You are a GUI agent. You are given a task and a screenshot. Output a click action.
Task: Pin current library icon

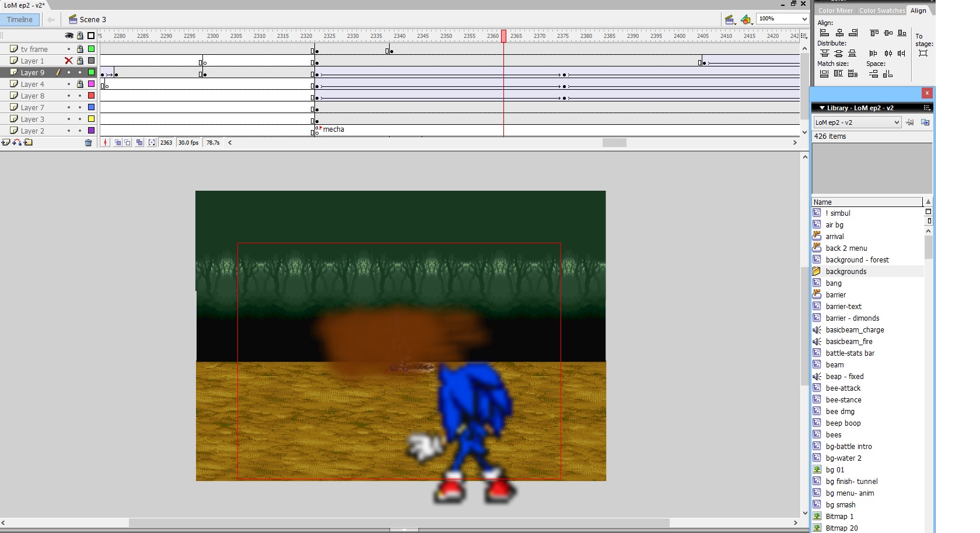click(910, 122)
